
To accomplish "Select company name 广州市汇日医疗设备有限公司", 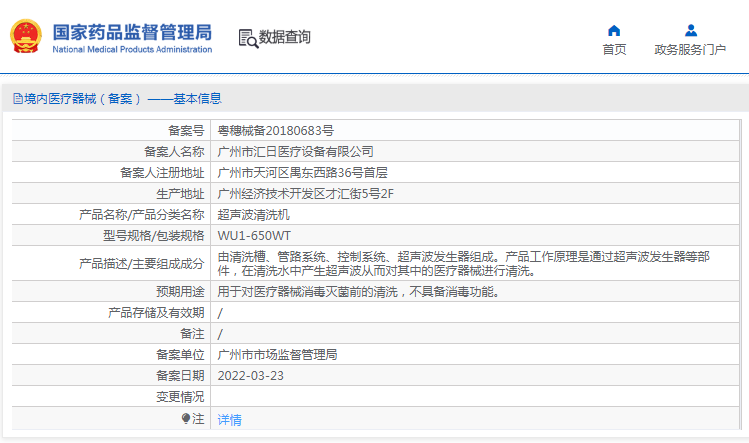I will [x=295, y=151].
